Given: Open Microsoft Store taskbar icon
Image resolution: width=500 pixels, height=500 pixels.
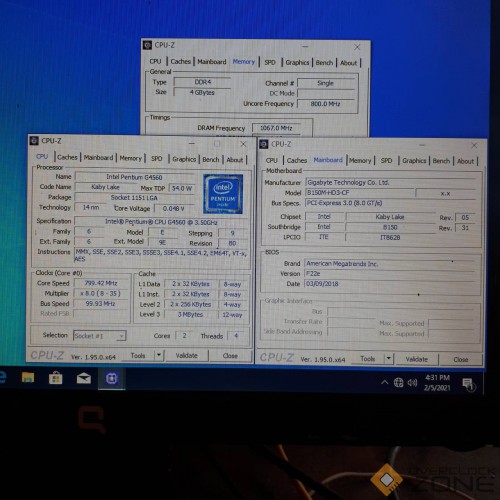Looking at the screenshot, I should click(x=55, y=378).
